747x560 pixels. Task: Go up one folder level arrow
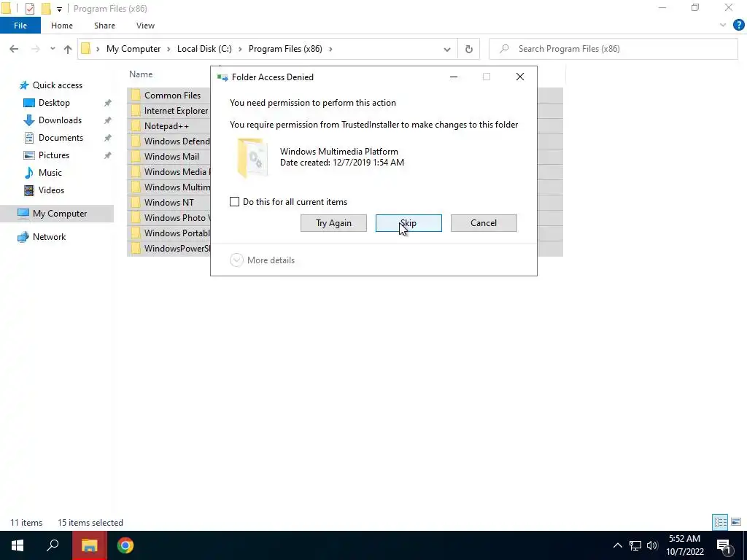tap(68, 49)
